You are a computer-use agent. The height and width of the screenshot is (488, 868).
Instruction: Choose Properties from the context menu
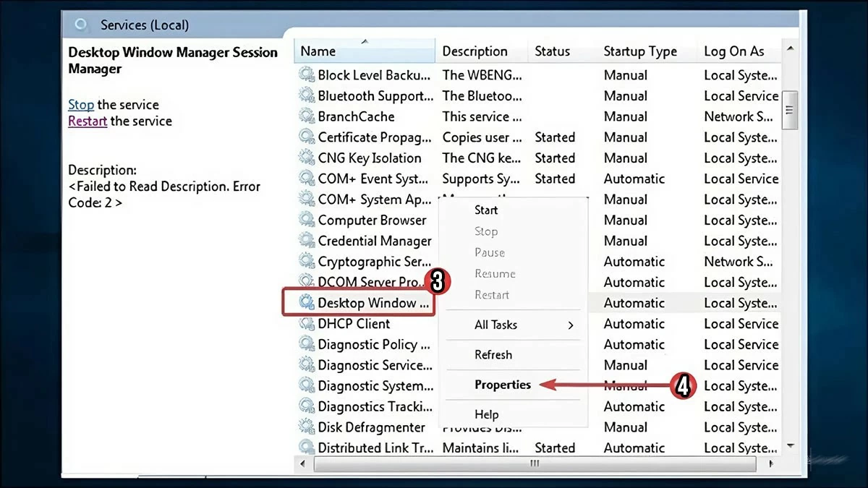(503, 385)
